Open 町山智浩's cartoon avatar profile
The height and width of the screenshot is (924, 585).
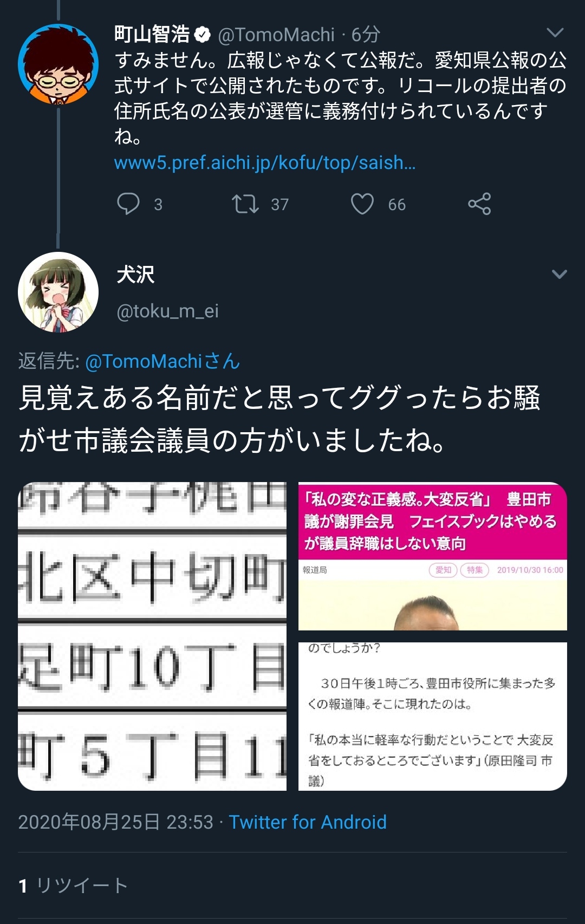click(x=58, y=64)
